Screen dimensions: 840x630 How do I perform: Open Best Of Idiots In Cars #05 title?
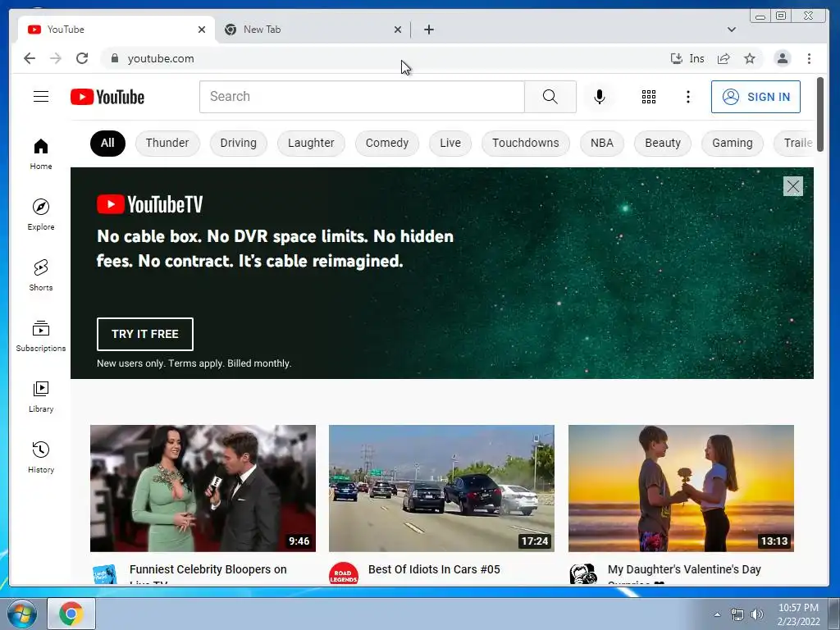tap(434, 569)
